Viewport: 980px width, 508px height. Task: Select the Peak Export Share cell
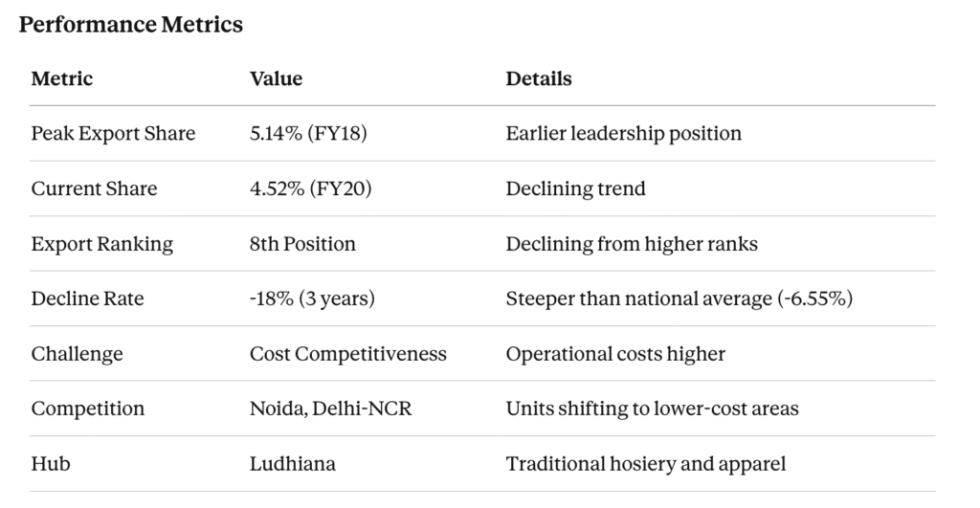point(113,133)
